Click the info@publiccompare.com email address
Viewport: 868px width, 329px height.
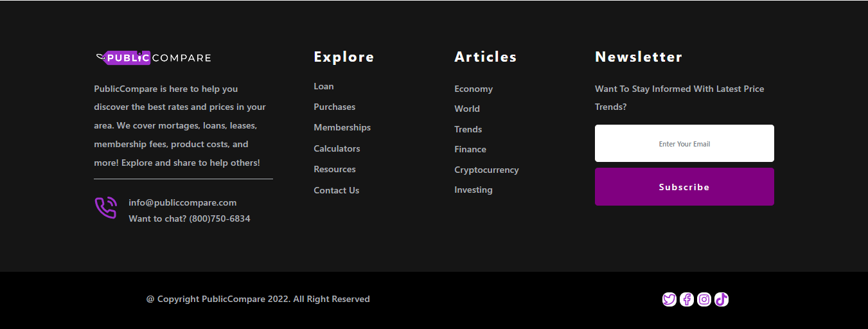coord(182,202)
